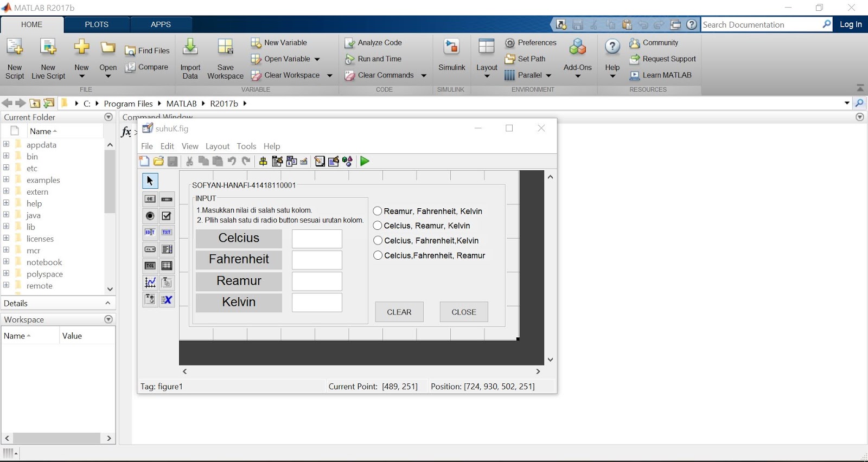Screen dimensions: 868x462
Task: Open the View menu in suhuK.fig
Action: (x=190, y=146)
